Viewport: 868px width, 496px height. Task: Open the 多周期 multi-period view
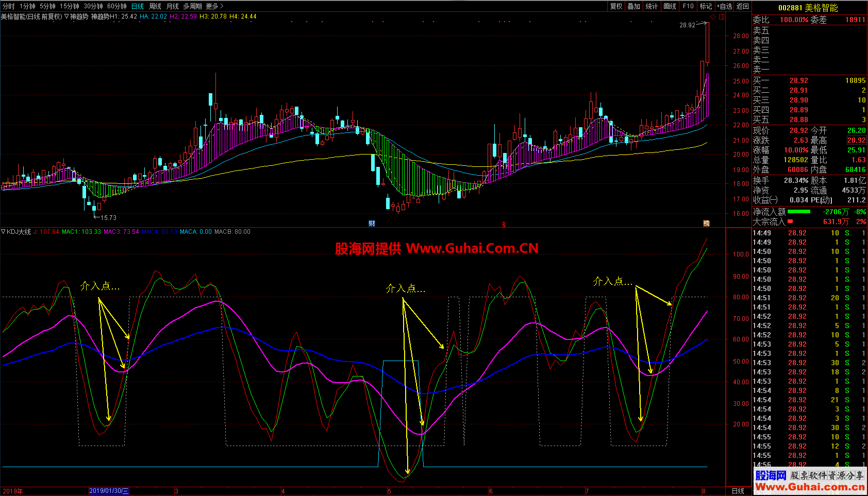click(192, 6)
